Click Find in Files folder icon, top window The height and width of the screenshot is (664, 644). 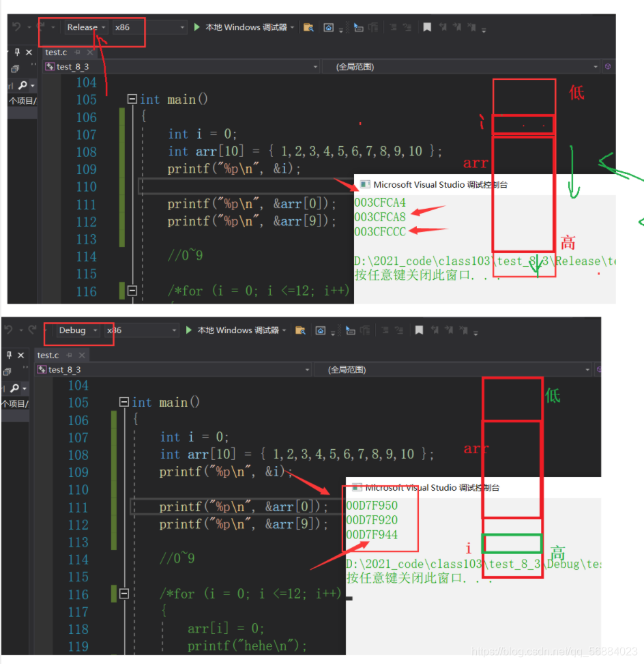tap(308, 27)
